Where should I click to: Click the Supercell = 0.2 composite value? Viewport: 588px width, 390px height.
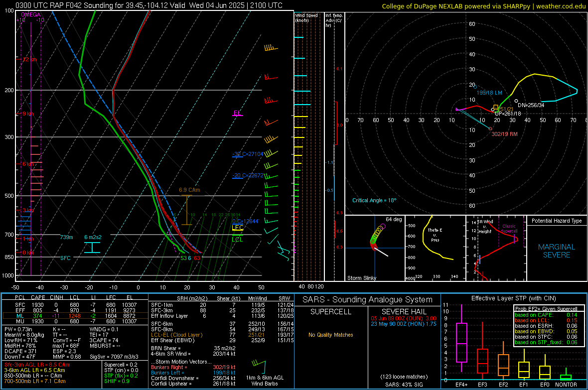point(121,365)
